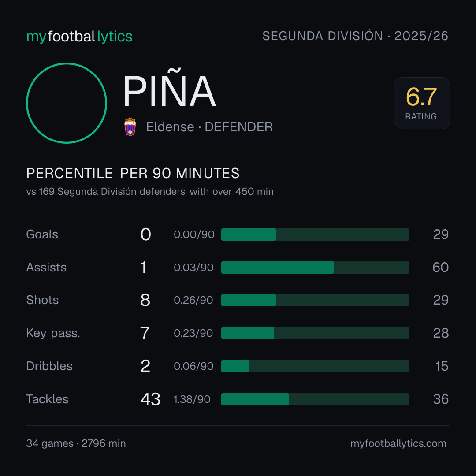Click the Tackles total value 43
This screenshot has height=476, width=476.
coord(150,399)
